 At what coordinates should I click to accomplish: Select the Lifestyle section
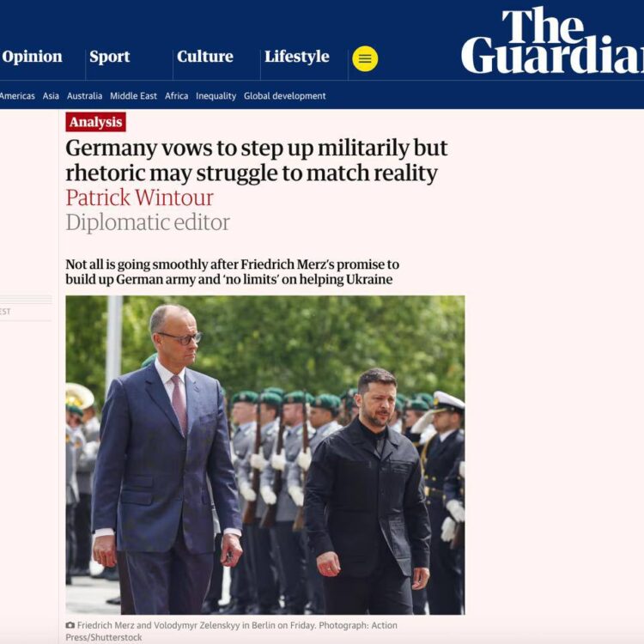[x=296, y=57]
